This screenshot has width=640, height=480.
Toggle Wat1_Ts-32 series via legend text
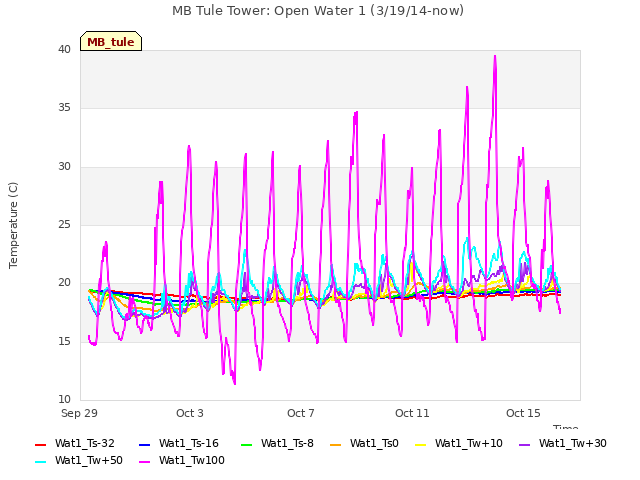tap(84, 444)
